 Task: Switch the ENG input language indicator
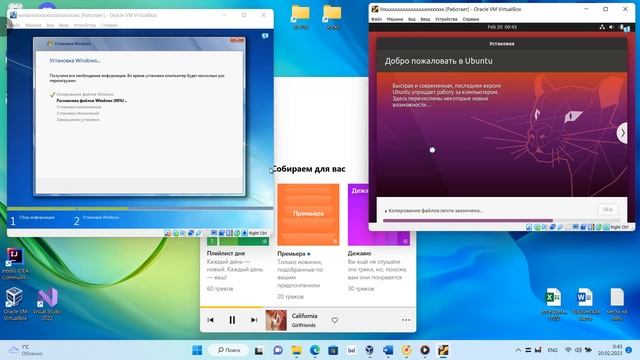552,350
